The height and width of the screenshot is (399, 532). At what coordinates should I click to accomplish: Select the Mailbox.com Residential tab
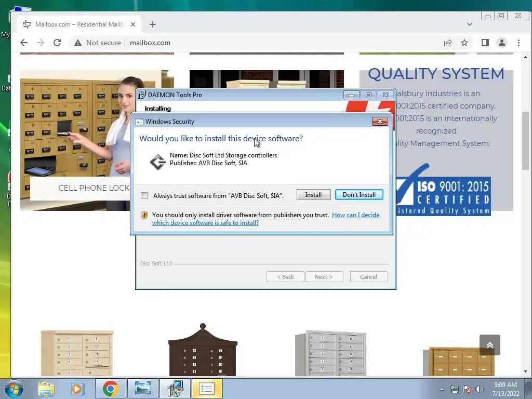[79, 24]
